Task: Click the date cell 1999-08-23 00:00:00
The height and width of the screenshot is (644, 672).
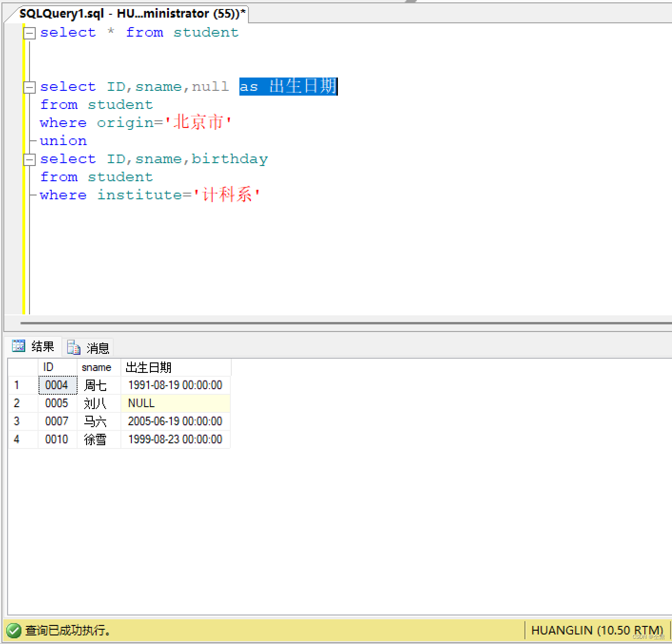Action: point(176,439)
